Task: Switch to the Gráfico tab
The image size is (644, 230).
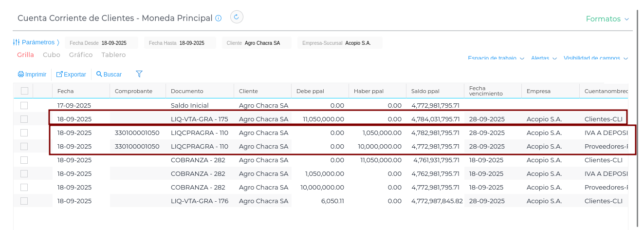Action: 81,55
